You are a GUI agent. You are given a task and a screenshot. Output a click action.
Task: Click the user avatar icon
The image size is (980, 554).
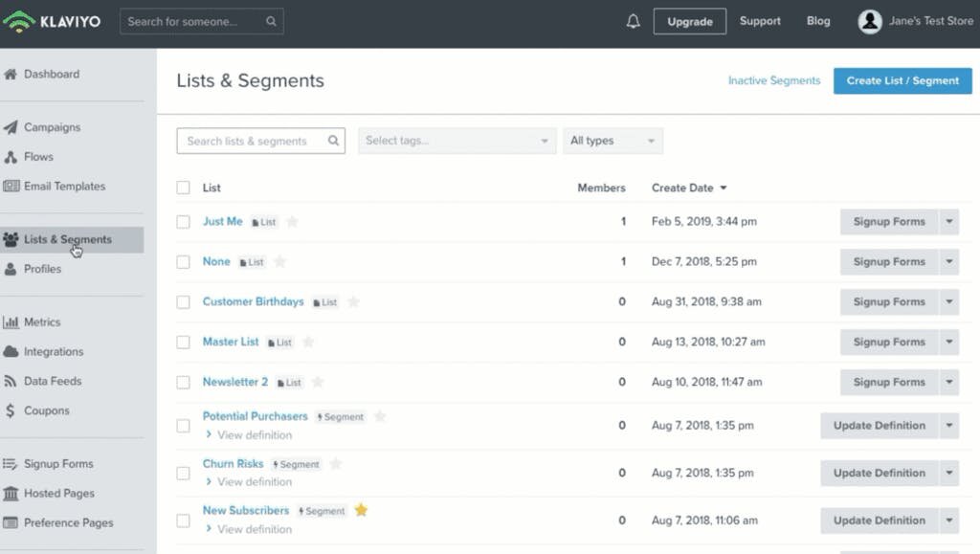(x=869, y=21)
